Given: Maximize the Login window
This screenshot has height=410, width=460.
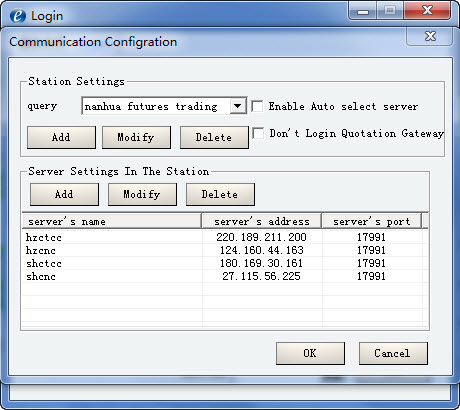Looking at the screenshot, I should click(x=390, y=11).
